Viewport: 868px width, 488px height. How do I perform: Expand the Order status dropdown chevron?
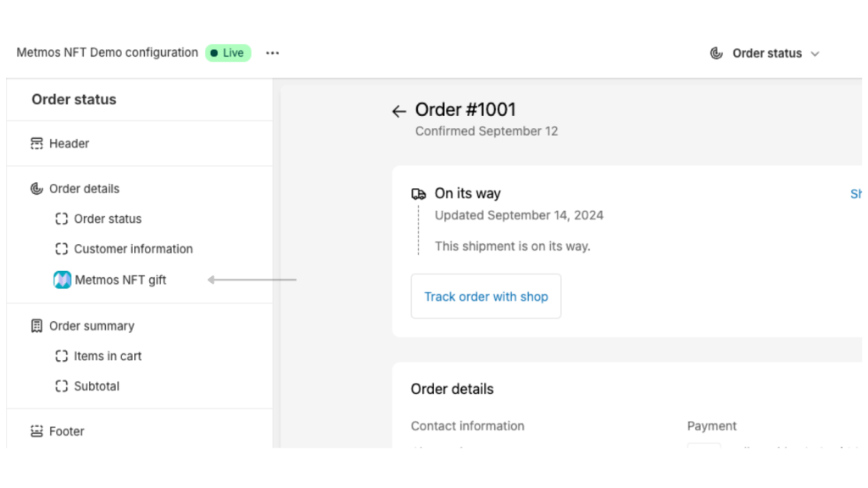pos(815,53)
